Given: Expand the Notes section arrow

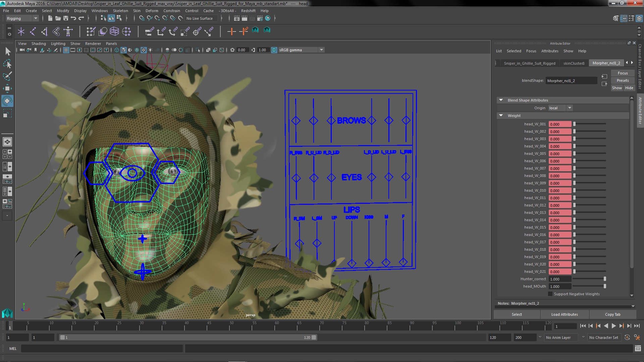Looking at the screenshot, I should coord(633,306).
